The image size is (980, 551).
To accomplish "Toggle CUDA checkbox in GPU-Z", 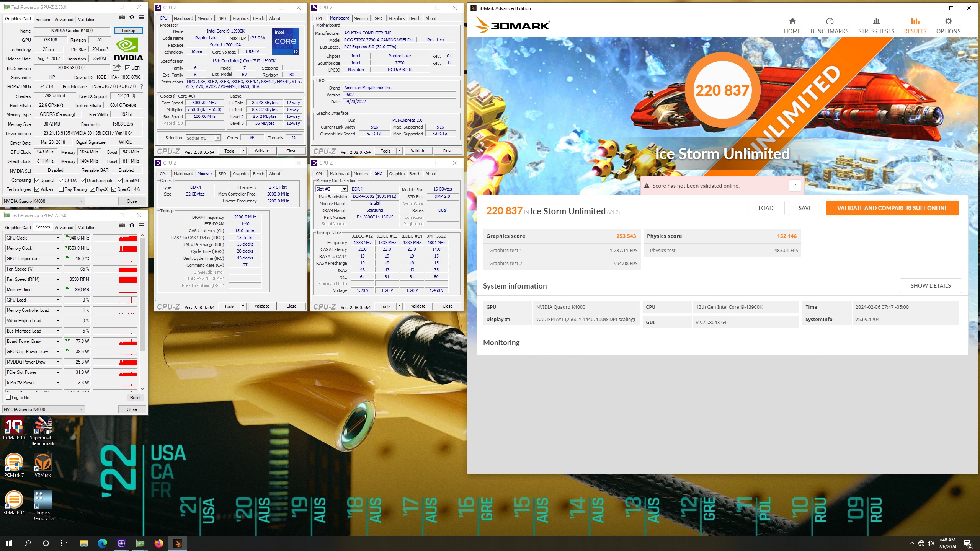I will [61, 180].
